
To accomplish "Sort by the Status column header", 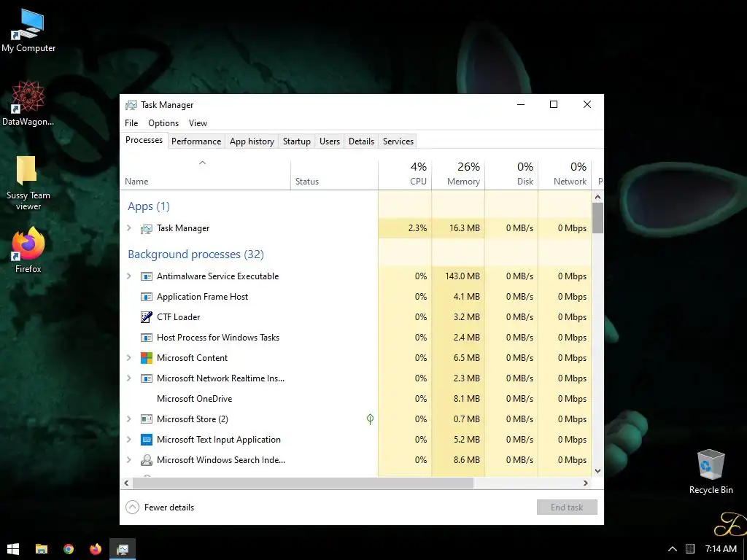I will [x=334, y=174].
